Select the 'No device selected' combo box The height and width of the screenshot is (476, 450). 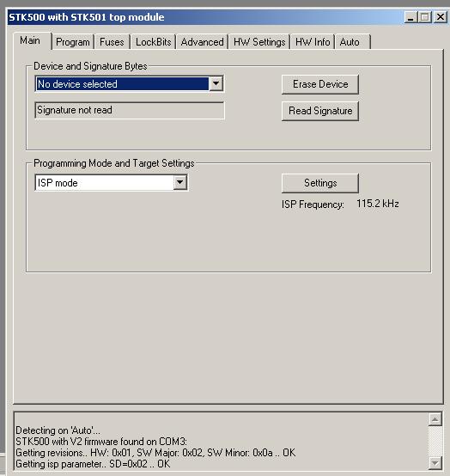130,84
